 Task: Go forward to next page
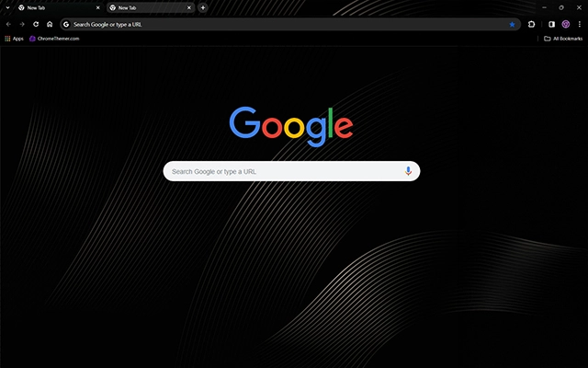click(x=22, y=24)
